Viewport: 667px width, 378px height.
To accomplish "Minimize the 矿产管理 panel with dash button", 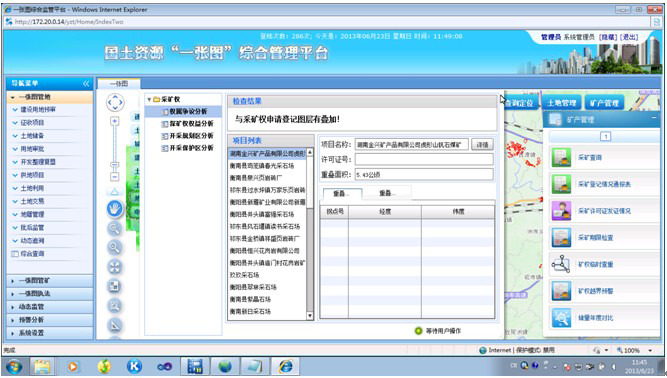I will click(x=654, y=118).
